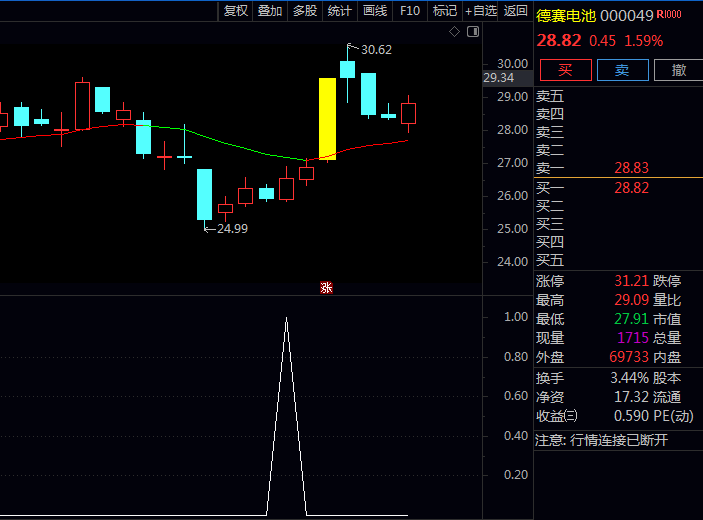Click 买一 price 28.82
Image resolution: width=703 pixels, height=520 pixels.
pos(631,188)
